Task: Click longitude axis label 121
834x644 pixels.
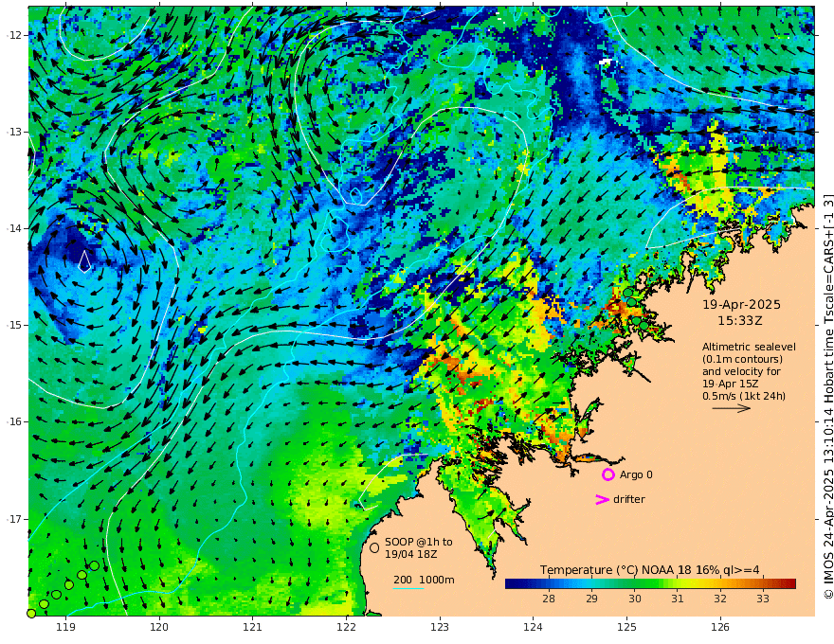Action: point(252,627)
